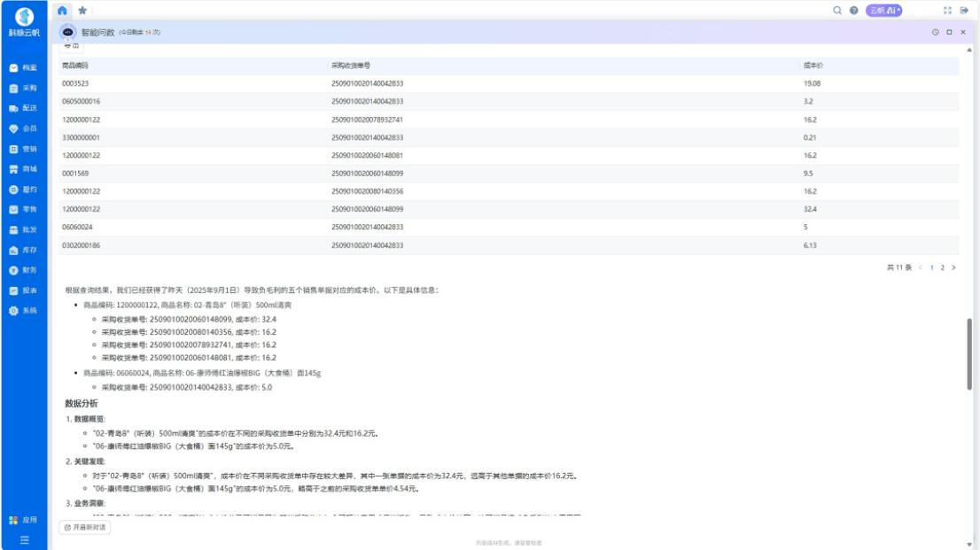Collapse sidebar with hamburger menu icon
This screenshot has height=550, width=980.
coord(24,539)
